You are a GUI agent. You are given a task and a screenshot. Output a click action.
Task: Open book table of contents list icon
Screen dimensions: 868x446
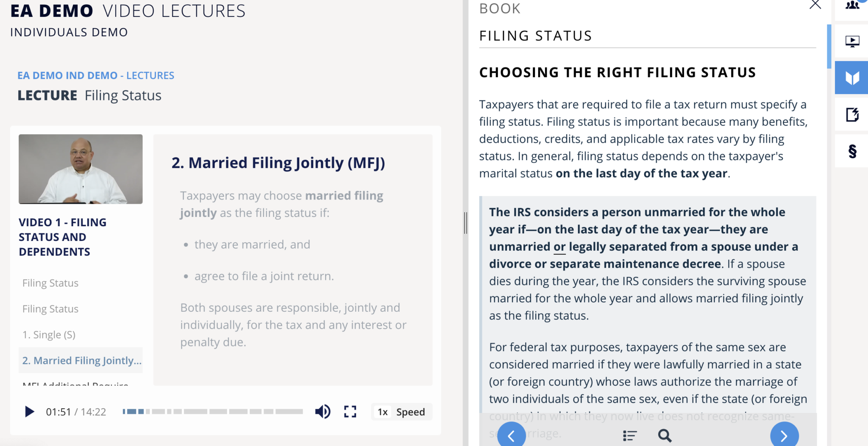(x=630, y=435)
